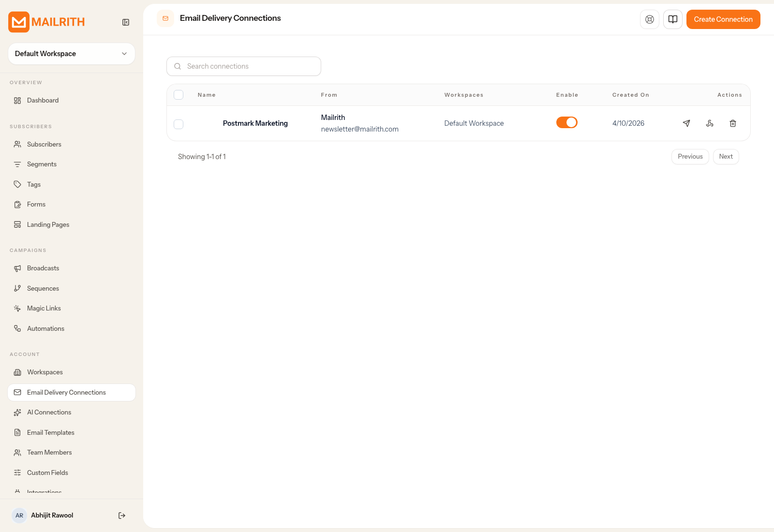Toggle the select-all connections checkbox
Image resolution: width=774 pixels, height=532 pixels.
click(179, 95)
